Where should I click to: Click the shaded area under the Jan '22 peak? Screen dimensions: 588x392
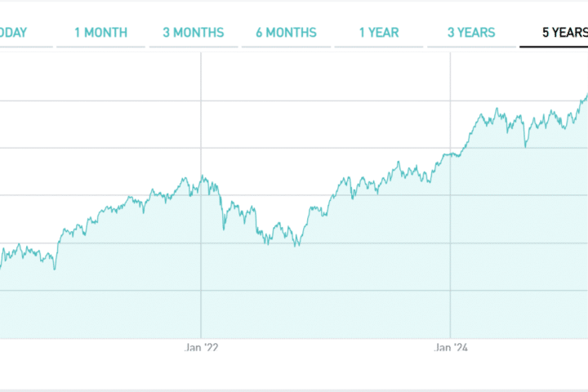point(201,261)
